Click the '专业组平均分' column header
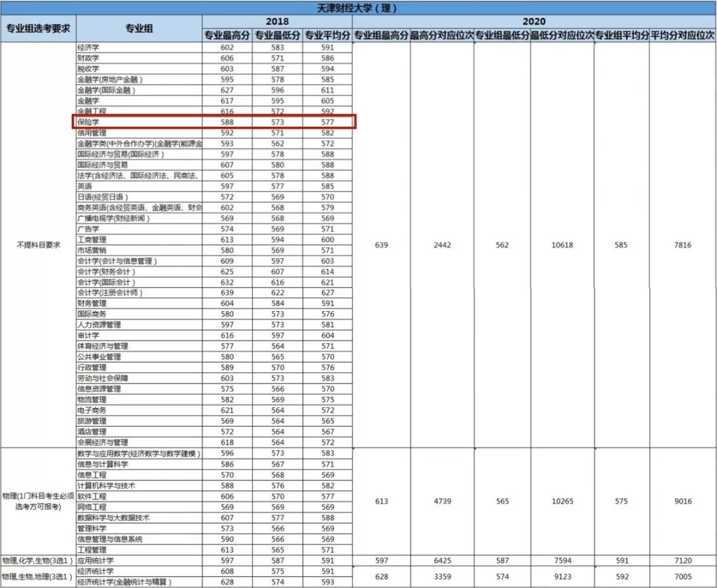 tap(621, 35)
